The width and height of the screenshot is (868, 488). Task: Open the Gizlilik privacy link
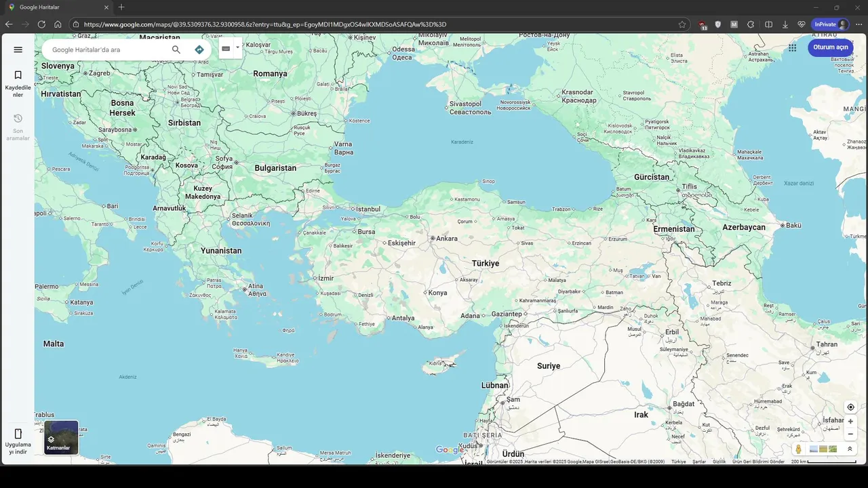[719, 462]
